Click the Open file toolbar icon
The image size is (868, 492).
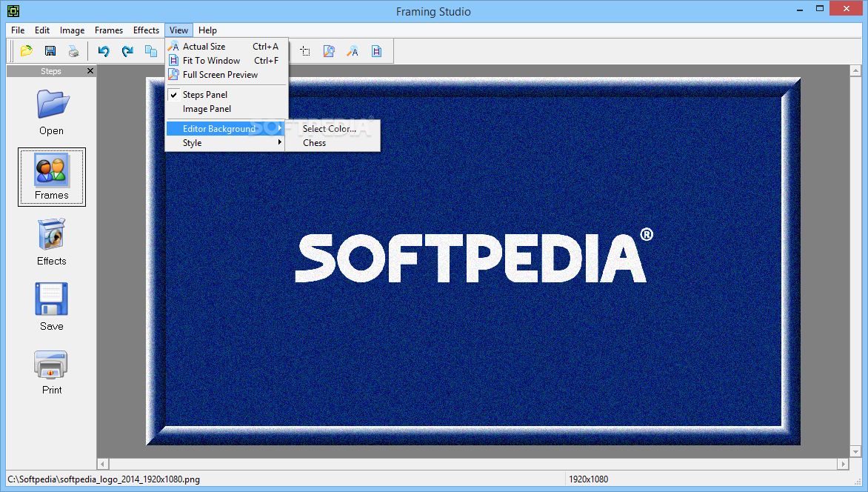(26, 51)
